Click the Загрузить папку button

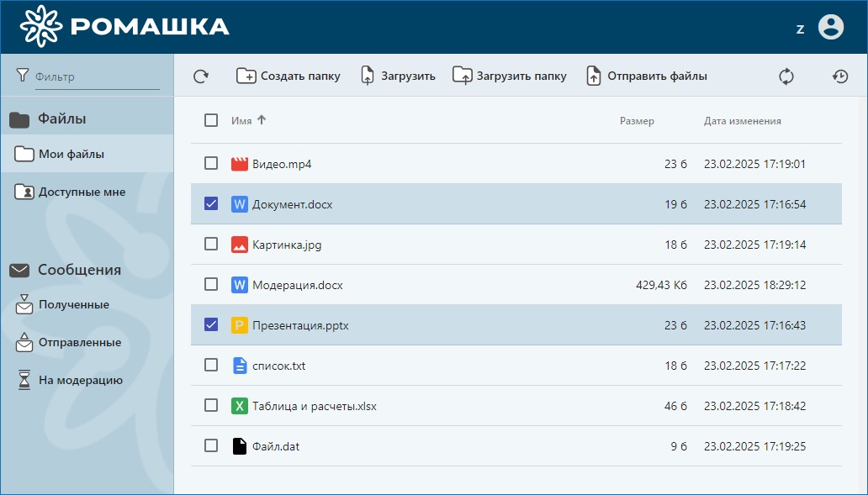tap(510, 76)
